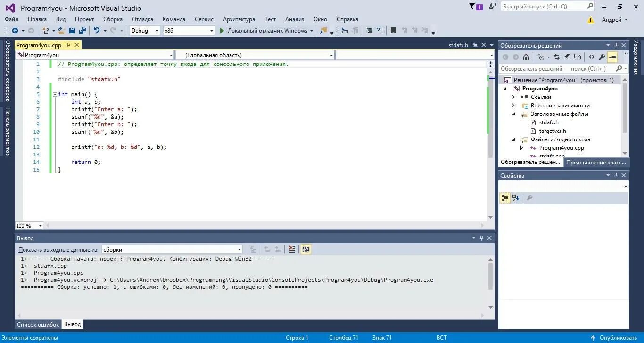Expand the Внешние зависимости node

513,106
